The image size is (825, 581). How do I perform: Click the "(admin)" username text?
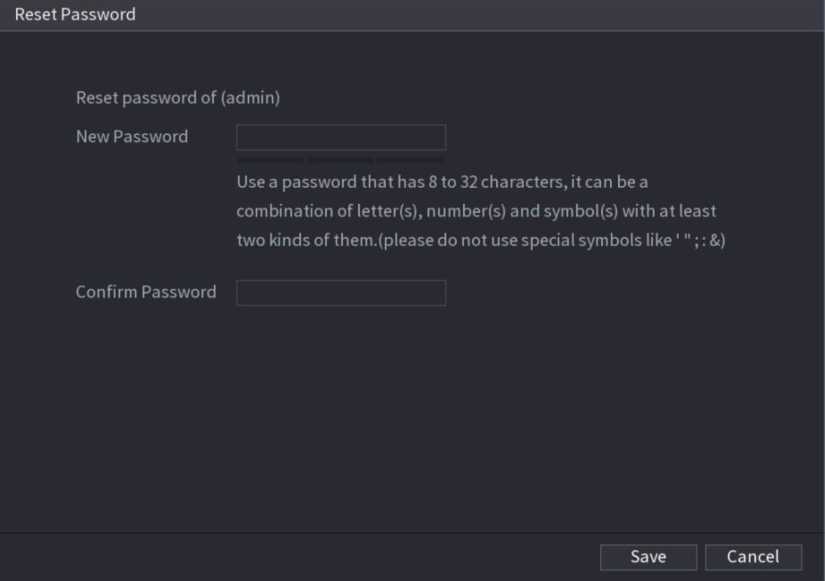tap(250, 98)
